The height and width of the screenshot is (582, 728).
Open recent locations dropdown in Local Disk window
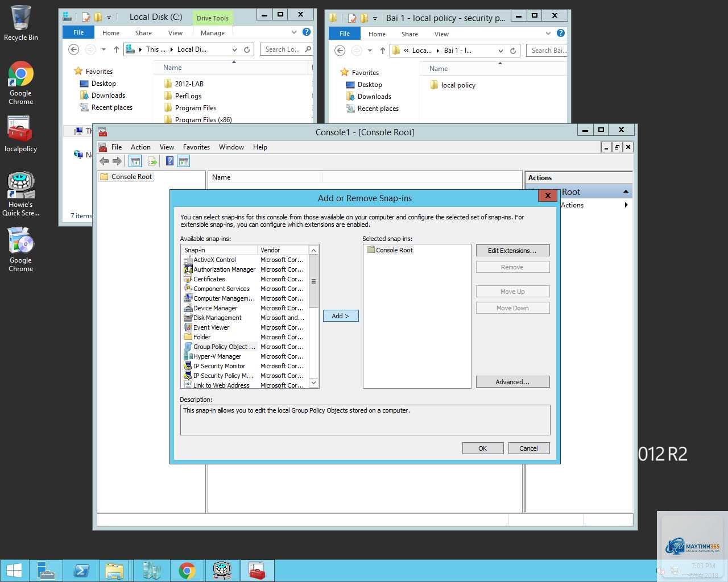pos(104,49)
